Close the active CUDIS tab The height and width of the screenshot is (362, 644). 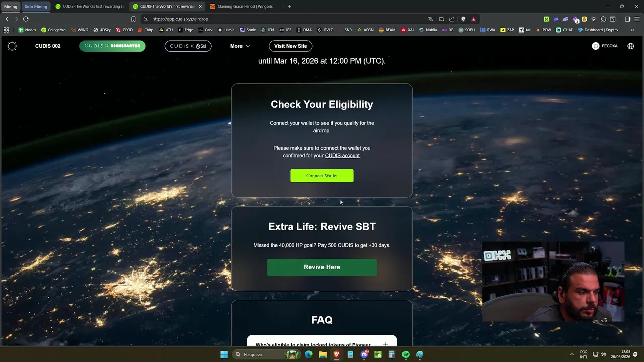click(x=200, y=7)
